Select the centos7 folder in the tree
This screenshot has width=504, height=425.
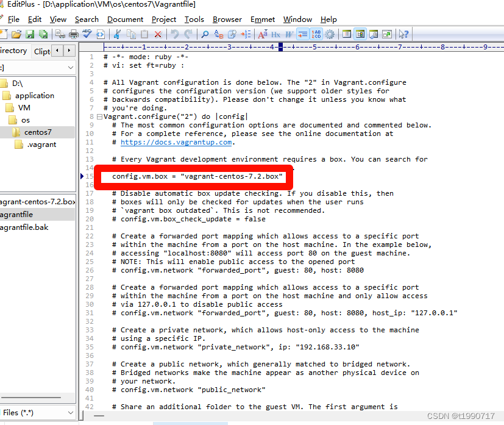(x=38, y=132)
